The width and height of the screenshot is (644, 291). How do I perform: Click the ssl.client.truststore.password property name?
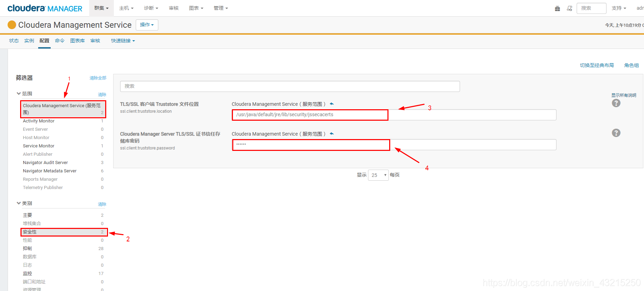[x=148, y=148]
